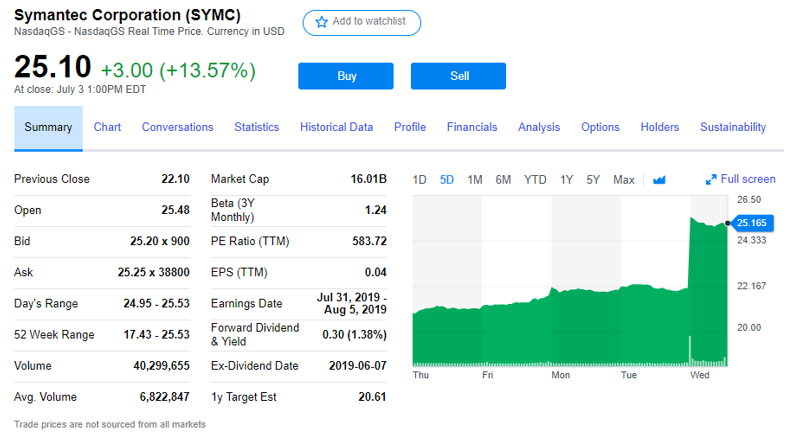794x443 pixels.
Task: Open the Financials tab
Action: point(472,127)
